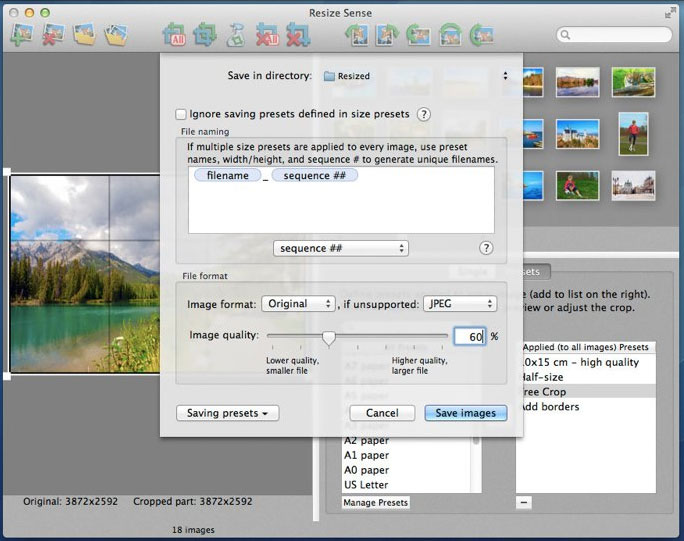This screenshot has height=541, width=684.
Task: Open the help icon beside the sequence ## popup
Action: point(486,248)
